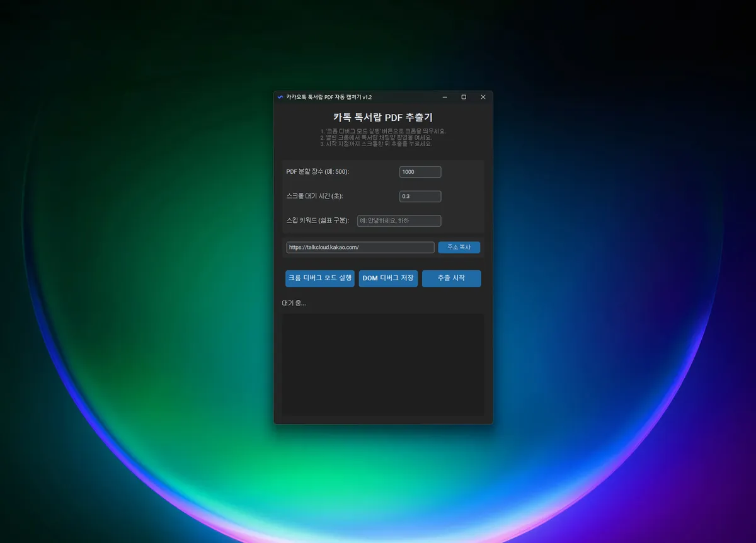Screen dimensions: 756x543
Task: Click the '대기 중...' status text
Action: (x=294, y=303)
